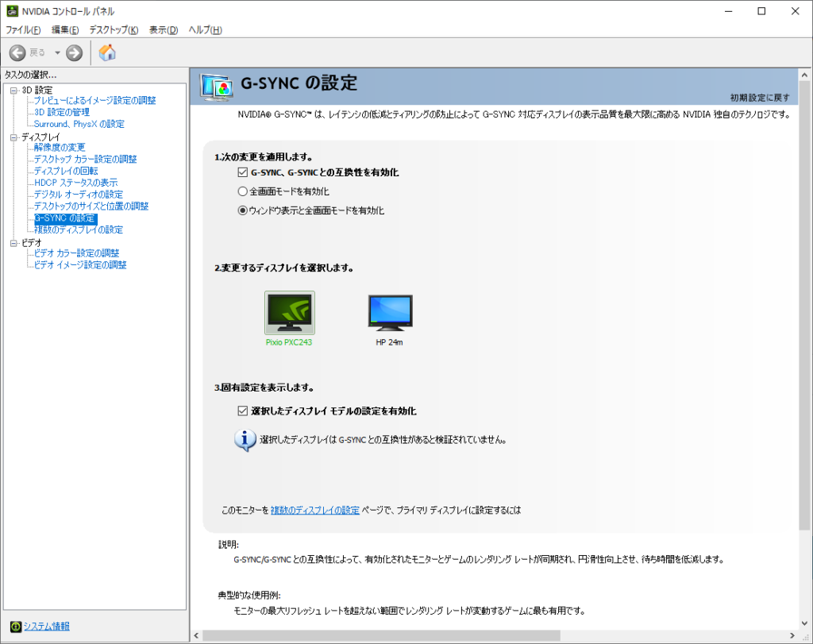The width and height of the screenshot is (813, 644).
Task: Click the 3.固有設定を表示します。 heading
Action: (x=264, y=388)
